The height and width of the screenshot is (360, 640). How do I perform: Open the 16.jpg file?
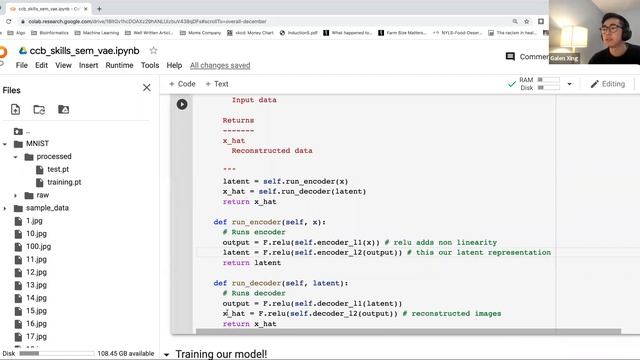pyautogui.click(x=36, y=324)
